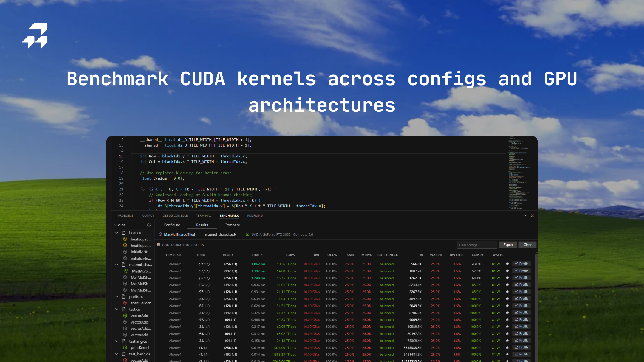The height and width of the screenshot is (362, 644).
Task: Collapse the test.cu file node
Action: (117, 309)
